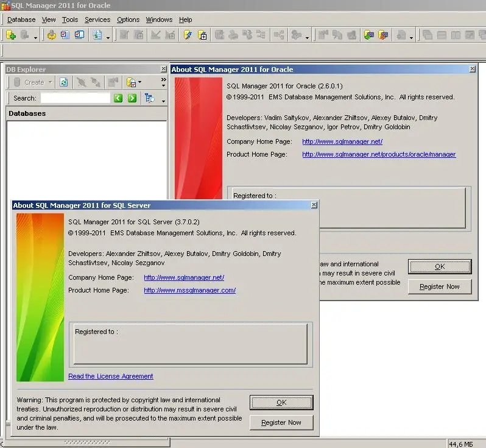
Task: Click Register Now in About Oracle dialog
Action: pos(440,286)
